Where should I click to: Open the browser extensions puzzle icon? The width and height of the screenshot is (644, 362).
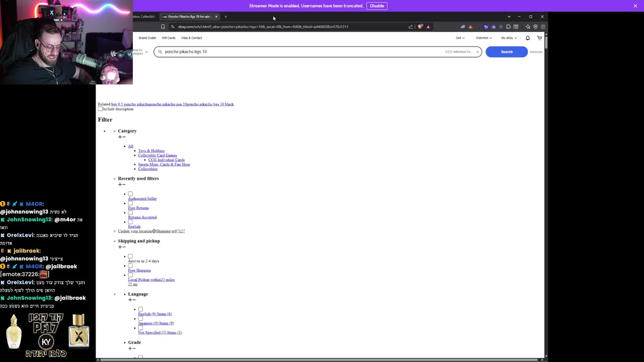(508, 27)
